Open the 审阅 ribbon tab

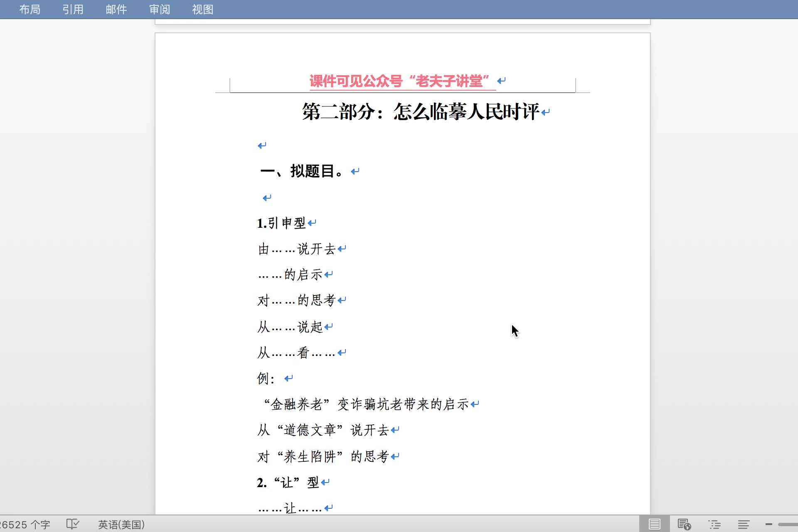pyautogui.click(x=160, y=9)
